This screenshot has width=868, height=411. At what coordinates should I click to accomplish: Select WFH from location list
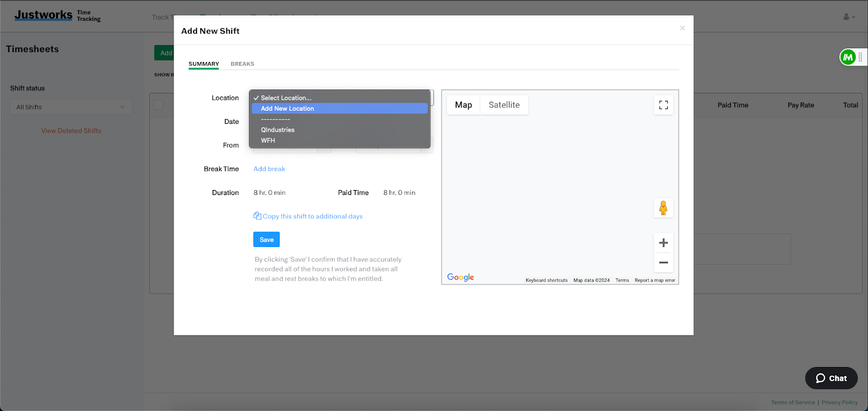point(268,141)
